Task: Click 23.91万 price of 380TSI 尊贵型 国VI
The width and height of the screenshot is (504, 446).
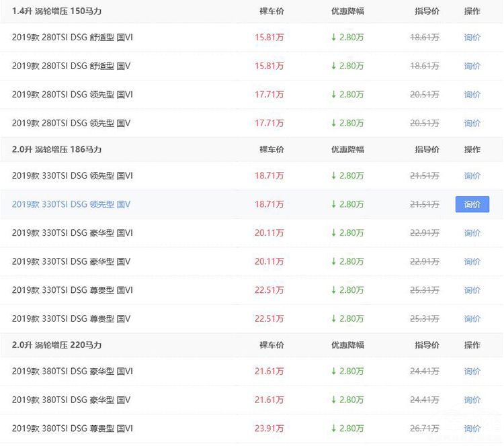Action: coord(269,429)
